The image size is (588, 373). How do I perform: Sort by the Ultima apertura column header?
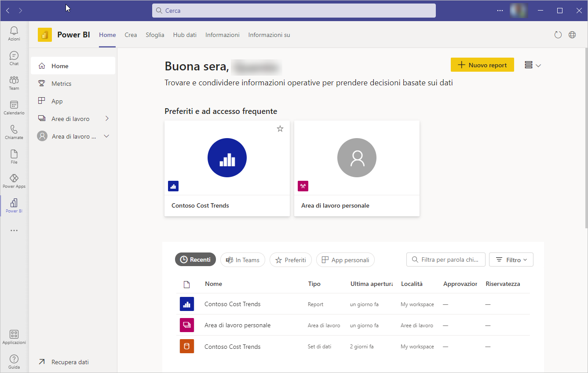coord(371,284)
